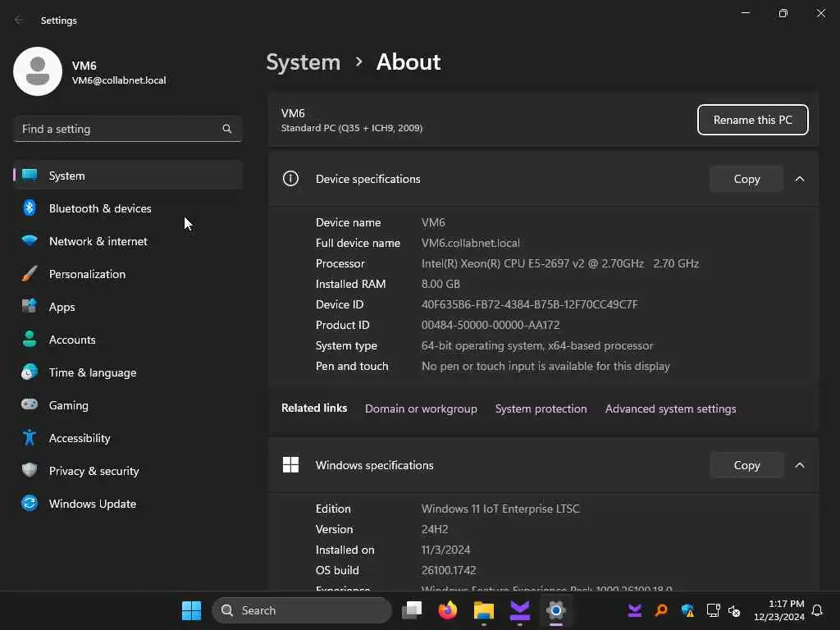Viewport: 840px width, 630px height.
Task: Click the muted volume tray icon
Action: point(734,610)
